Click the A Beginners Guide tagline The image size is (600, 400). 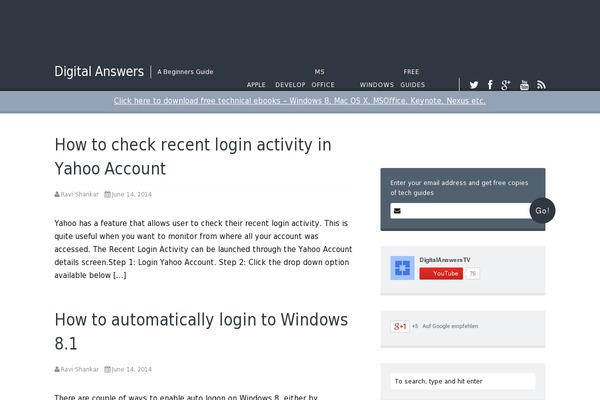coord(185,72)
